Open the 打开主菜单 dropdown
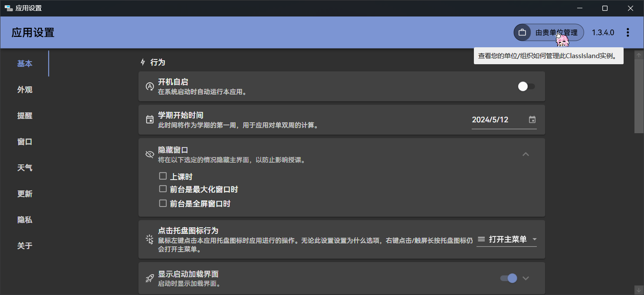Viewport: 644px width, 295px height. click(507, 239)
